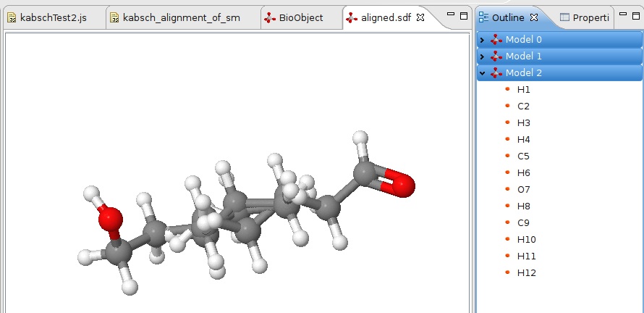Click the molecule icon on BioObject tab

click(x=269, y=17)
